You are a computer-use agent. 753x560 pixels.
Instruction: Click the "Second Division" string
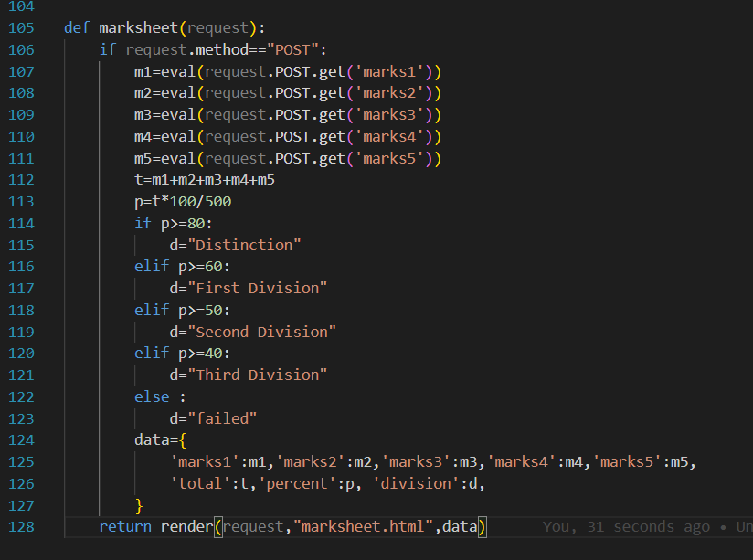pyautogui.click(x=261, y=332)
